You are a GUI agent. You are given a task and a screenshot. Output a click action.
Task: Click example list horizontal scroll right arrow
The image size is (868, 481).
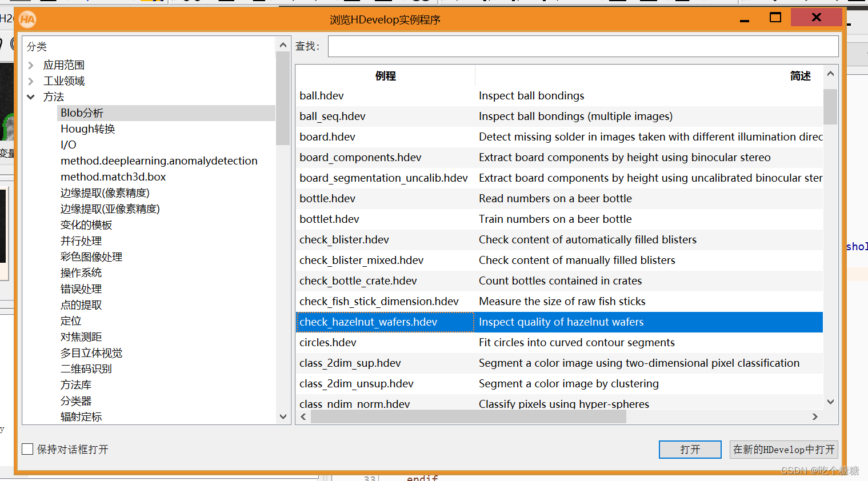815,417
